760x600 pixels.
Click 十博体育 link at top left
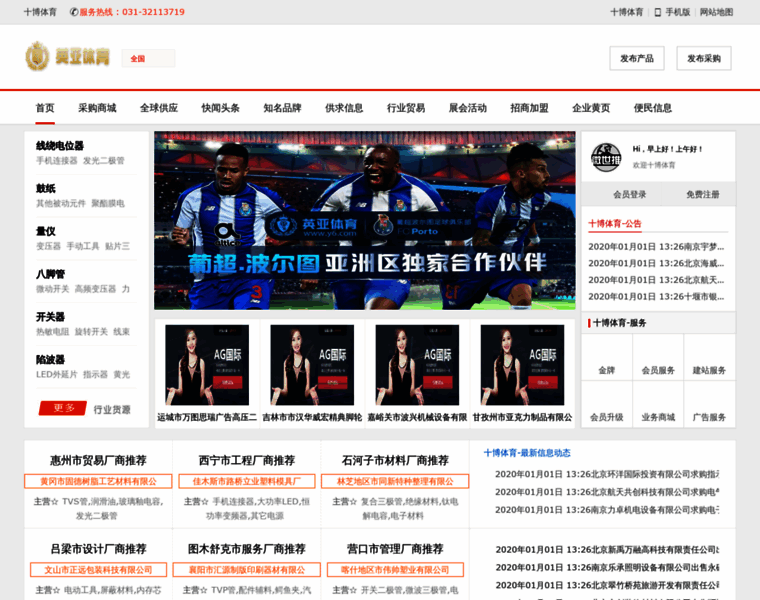[x=40, y=12]
